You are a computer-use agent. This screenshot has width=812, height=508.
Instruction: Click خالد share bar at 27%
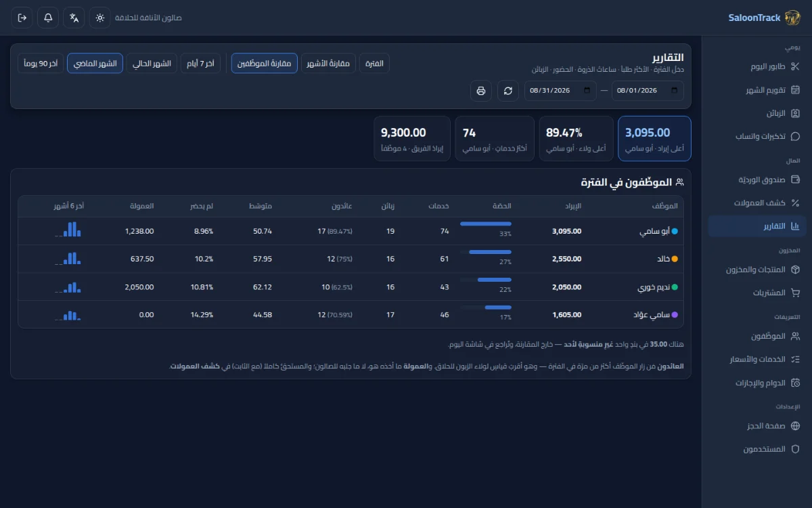pyautogui.click(x=491, y=251)
